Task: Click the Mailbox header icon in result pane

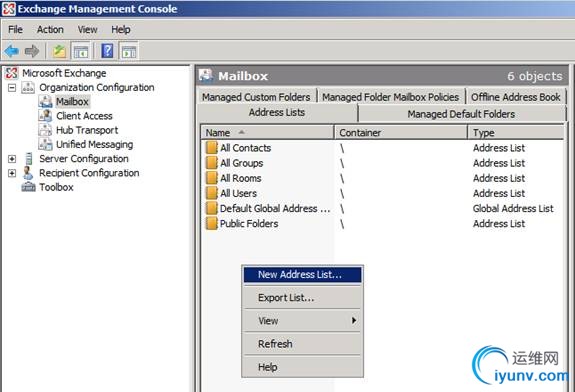Action: pyautogui.click(x=206, y=76)
